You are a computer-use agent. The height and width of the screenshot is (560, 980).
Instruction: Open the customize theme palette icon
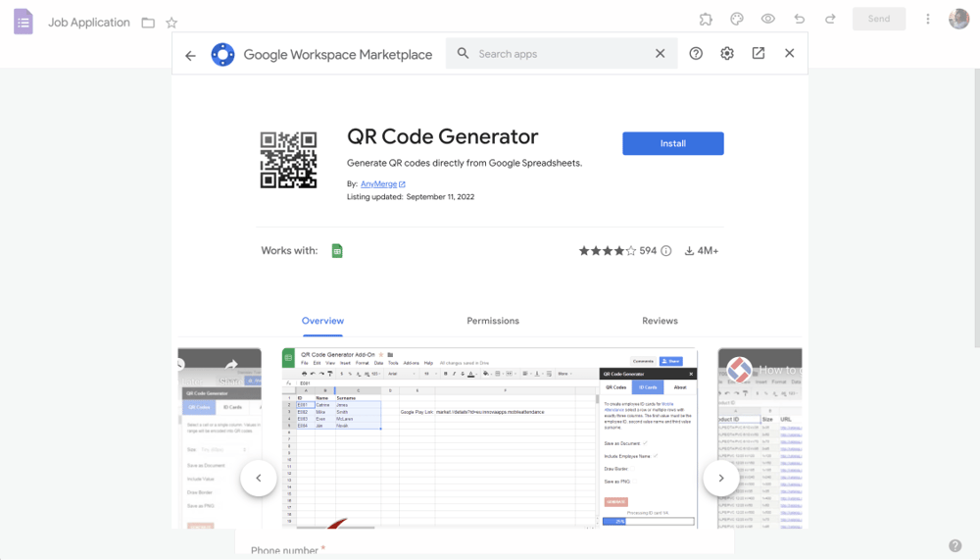pyautogui.click(x=737, y=19)
